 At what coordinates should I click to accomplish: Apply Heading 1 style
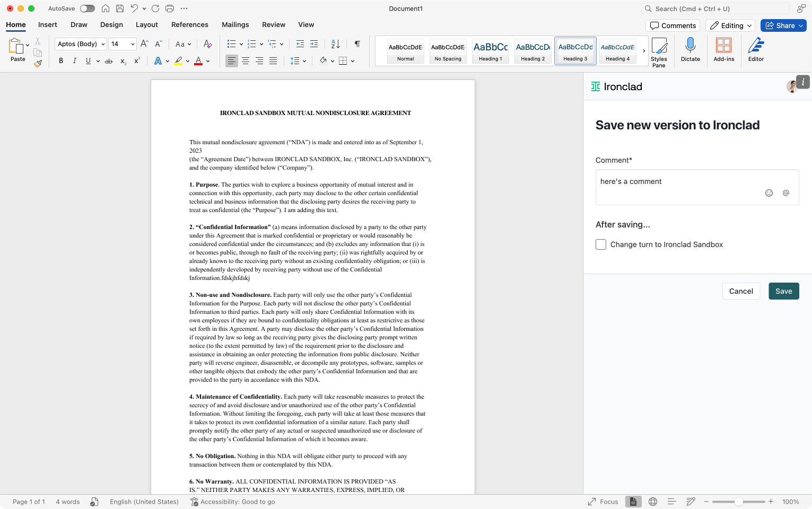click(x=491, y=51)
